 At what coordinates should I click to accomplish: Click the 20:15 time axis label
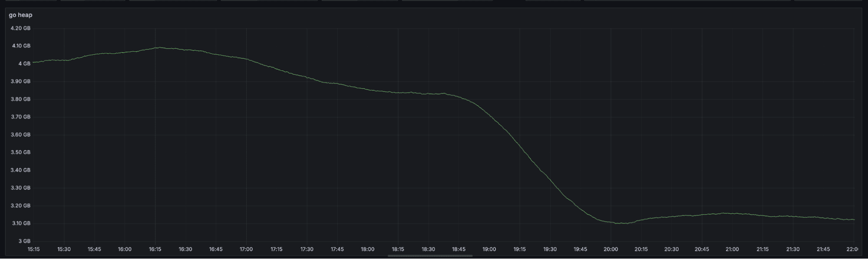[x=641, y=249]
